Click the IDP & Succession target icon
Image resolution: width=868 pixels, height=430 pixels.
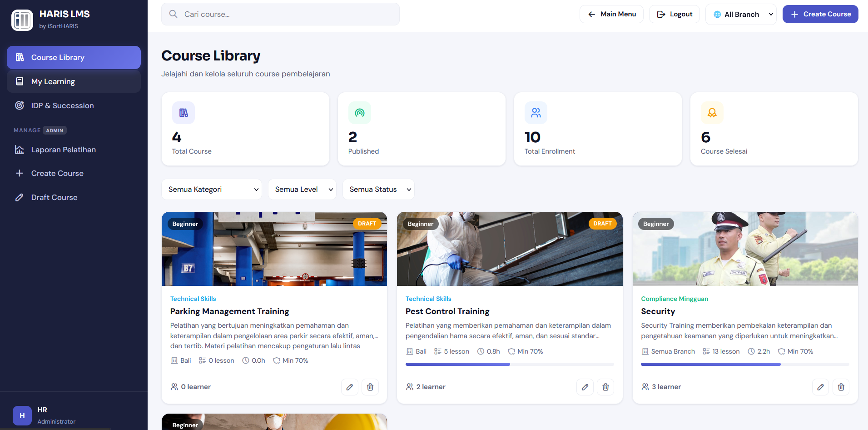[x=20, y=105]
